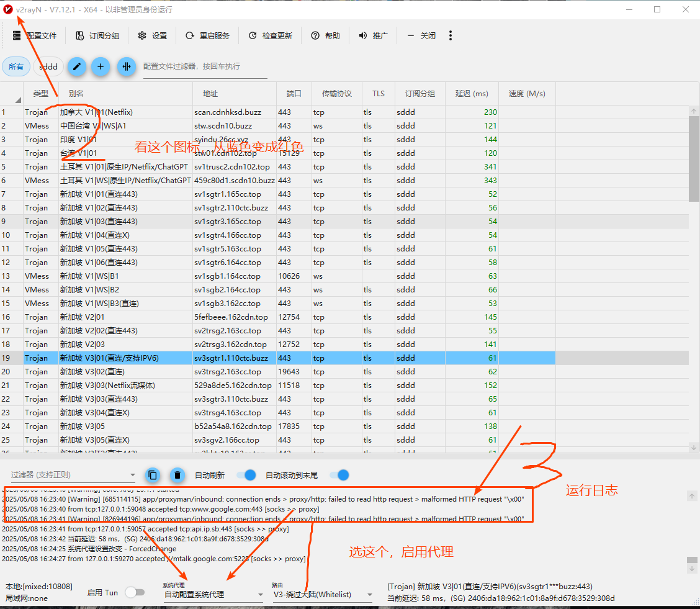
Task: Open the 配置文件 menu
Action: coord(35,36)
